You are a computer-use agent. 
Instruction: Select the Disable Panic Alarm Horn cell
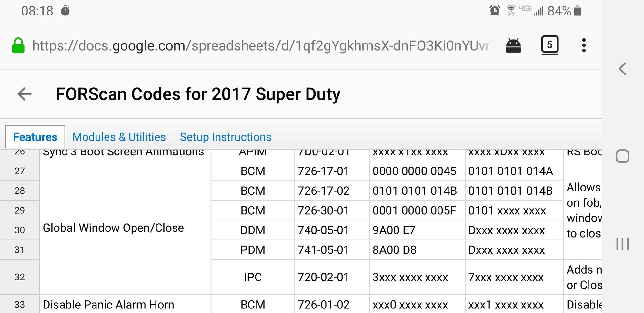tap(125, 304)
